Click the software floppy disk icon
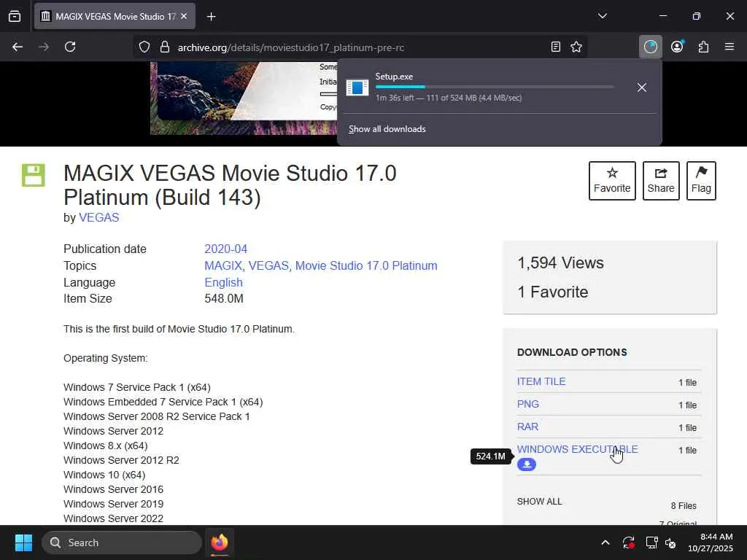Screen dimensions: 747x560 tap(34, 175)
